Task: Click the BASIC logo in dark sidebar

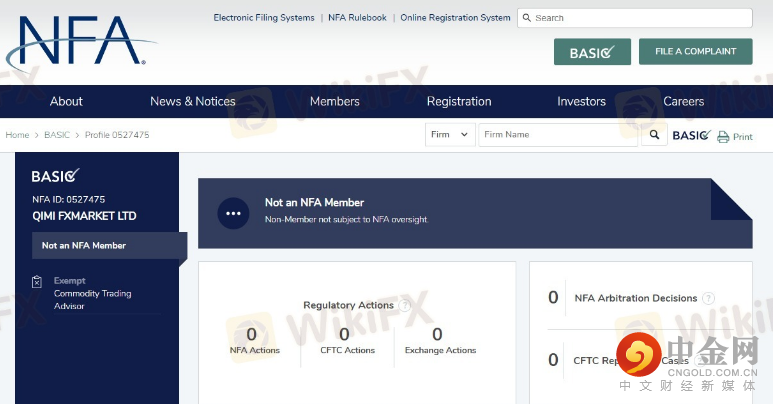Action: [x=55, y=176]
